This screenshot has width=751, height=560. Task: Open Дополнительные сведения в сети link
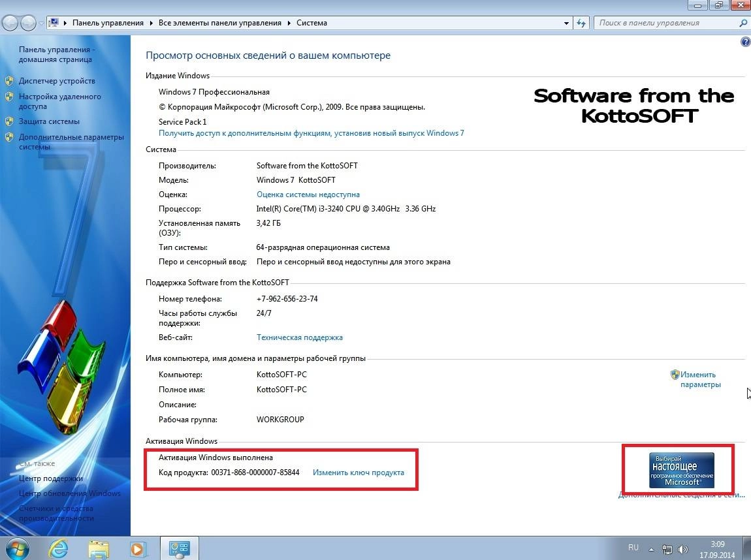tap(682, 495)
